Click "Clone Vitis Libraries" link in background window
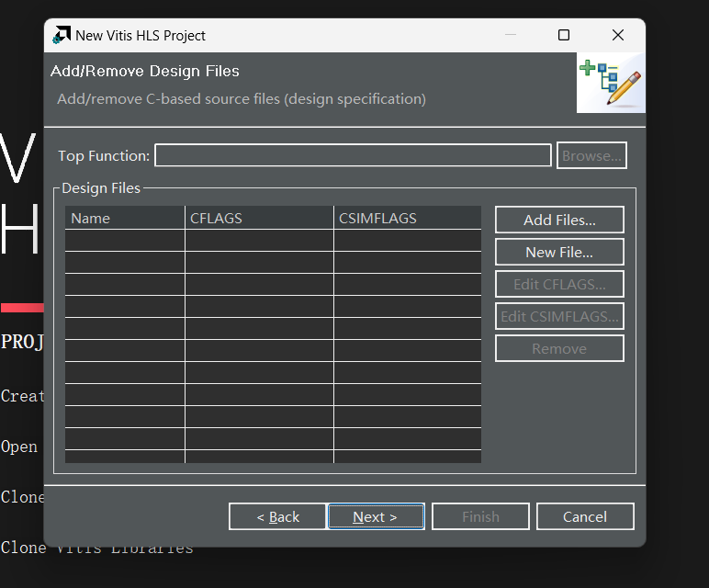Image resolution: width=709 pixels, height=588 pixels. pyautogui.click(x=96, y=548)
